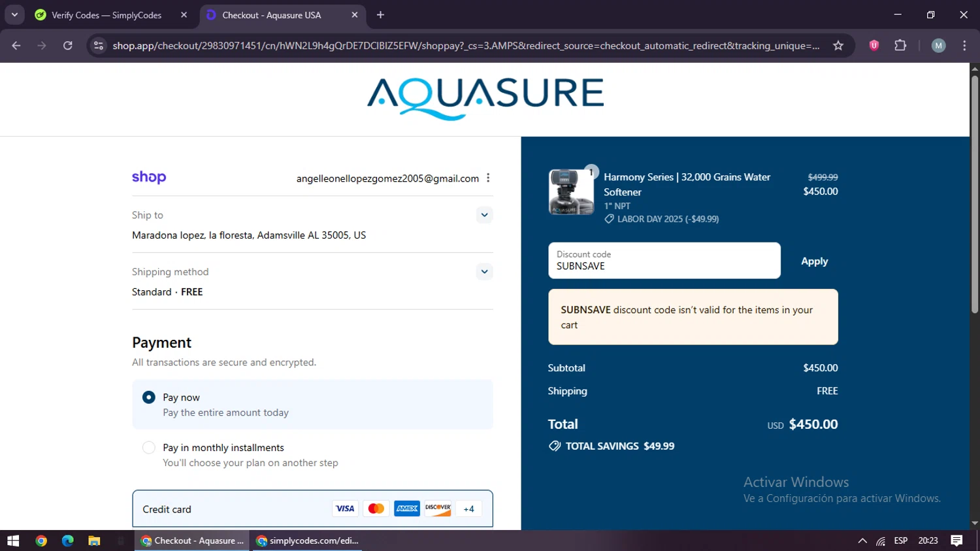Click the email angelleonellopezgomez2005@gmail.com
The height and width of the screenshot is (551, 980).
pyautogui.click(x=387, y=178)
